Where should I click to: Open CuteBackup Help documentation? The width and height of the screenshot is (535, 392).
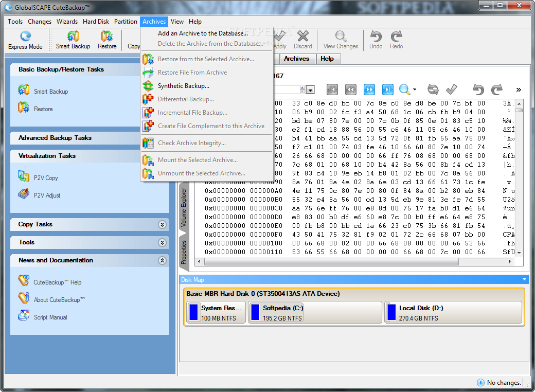[x=57, y=282]
